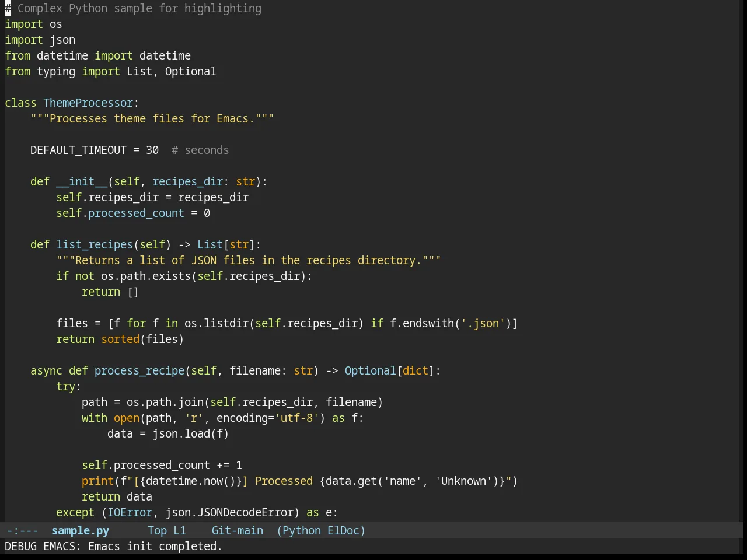The width and height of the screenshot is (747, 560).
Task: Click the 'from datetime import datetime' line
Action: [97, 55]
